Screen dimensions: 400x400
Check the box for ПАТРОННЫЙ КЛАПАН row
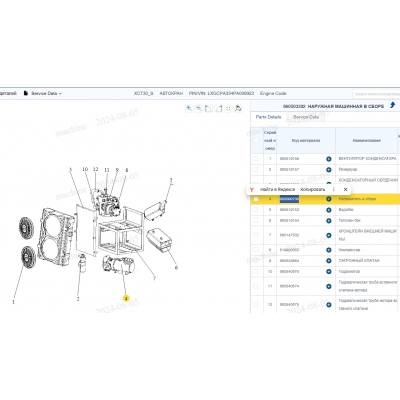(x=256, y=260)
